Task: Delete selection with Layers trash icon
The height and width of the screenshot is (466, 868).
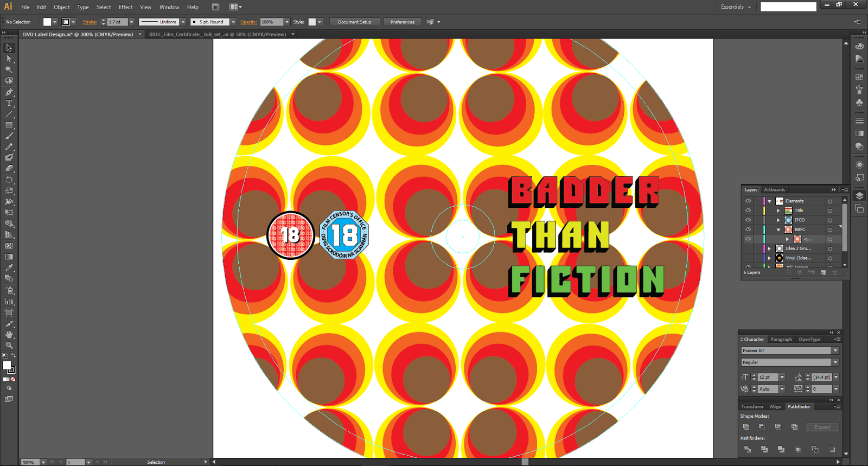Action: [835, 272]
